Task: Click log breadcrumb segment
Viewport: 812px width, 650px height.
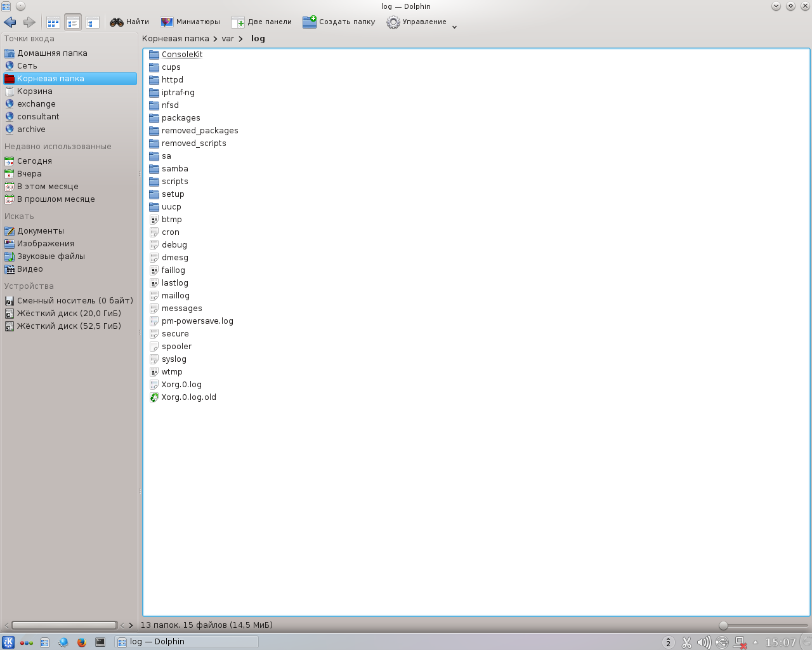Action: (x=258, y=39)
